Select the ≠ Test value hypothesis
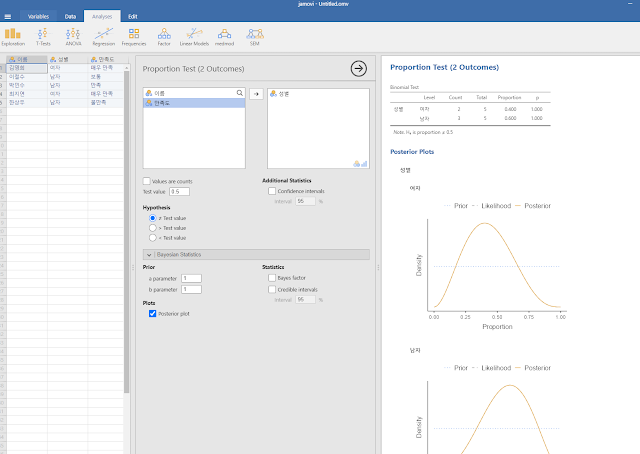This screenshot has height=454, width=640. [153, 218]
